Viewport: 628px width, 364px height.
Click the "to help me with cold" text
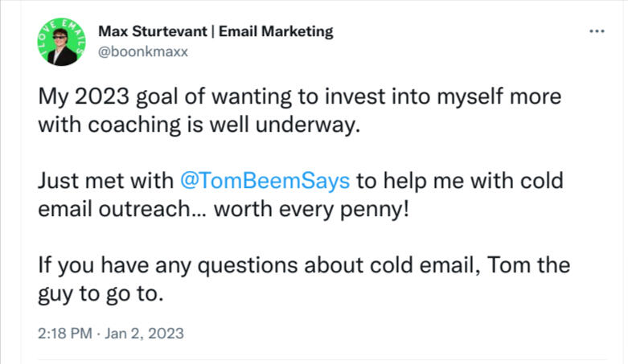[x=458, y=180]
